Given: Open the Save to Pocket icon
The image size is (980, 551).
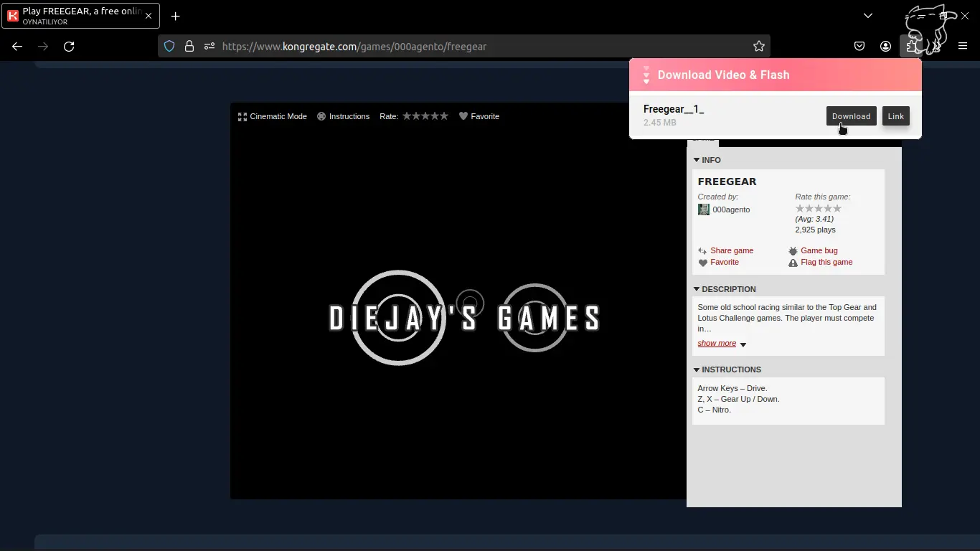Looking at the screenshot, I should pyautogui.click(x=859, y=47).
